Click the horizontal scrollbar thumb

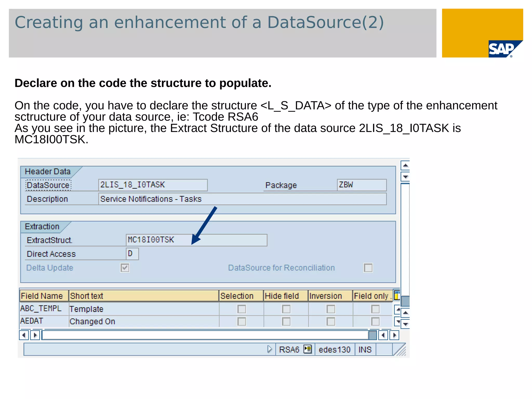(373, 335)
